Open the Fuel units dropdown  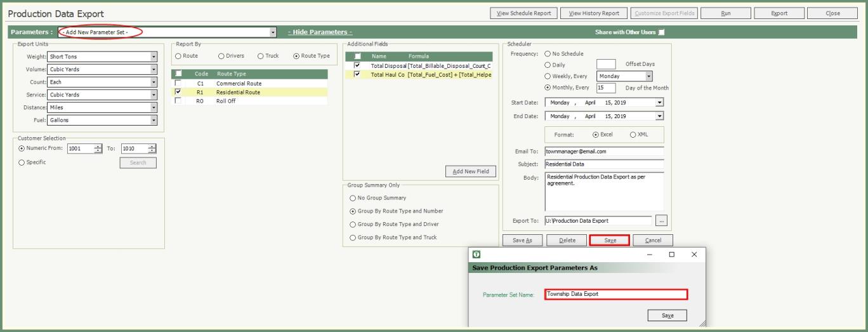[x=154, y=120]
